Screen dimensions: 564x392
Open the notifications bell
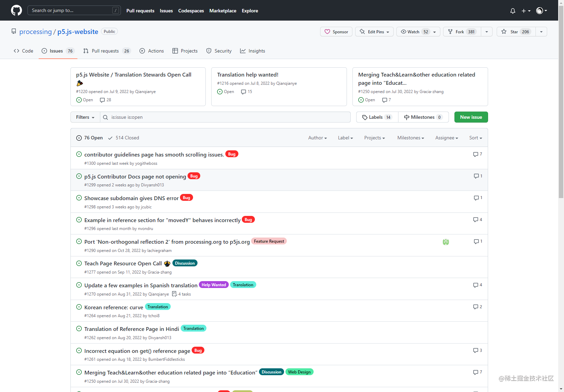tap(513, 11)
